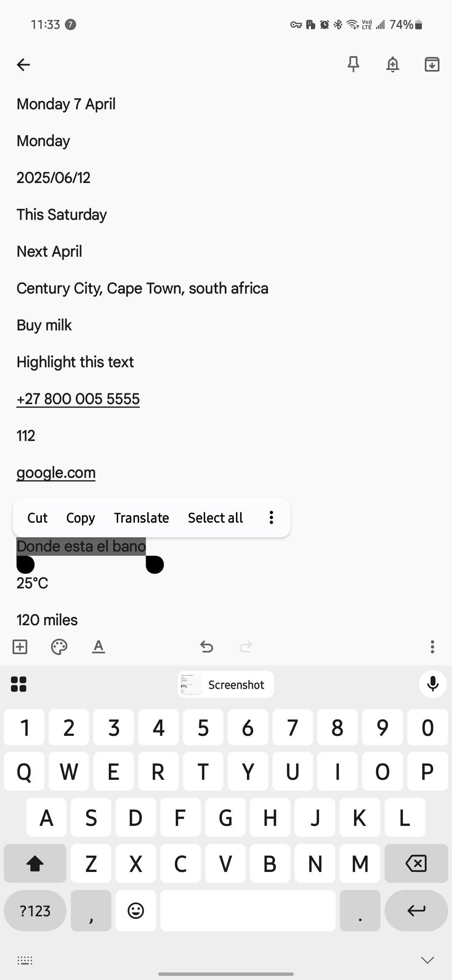Choose Copy in selection menu
452x980 pixels.
point(80,518)
